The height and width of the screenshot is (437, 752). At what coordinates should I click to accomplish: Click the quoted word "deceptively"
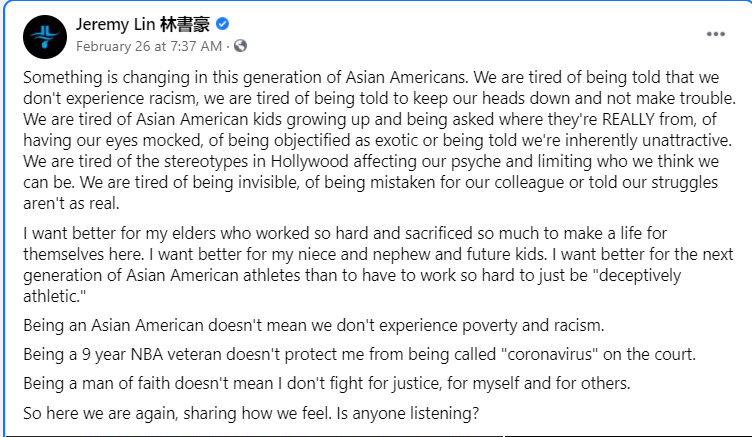click(x=640, y=275)
